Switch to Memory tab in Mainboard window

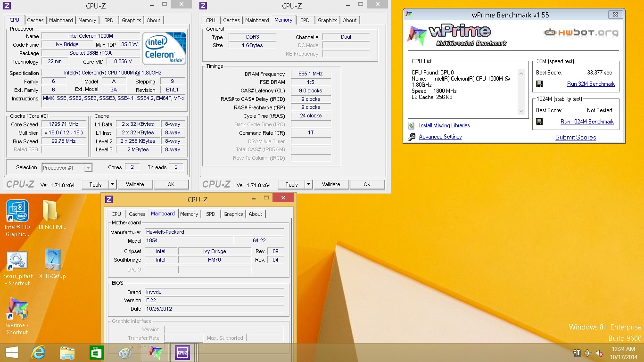(189, 214)
